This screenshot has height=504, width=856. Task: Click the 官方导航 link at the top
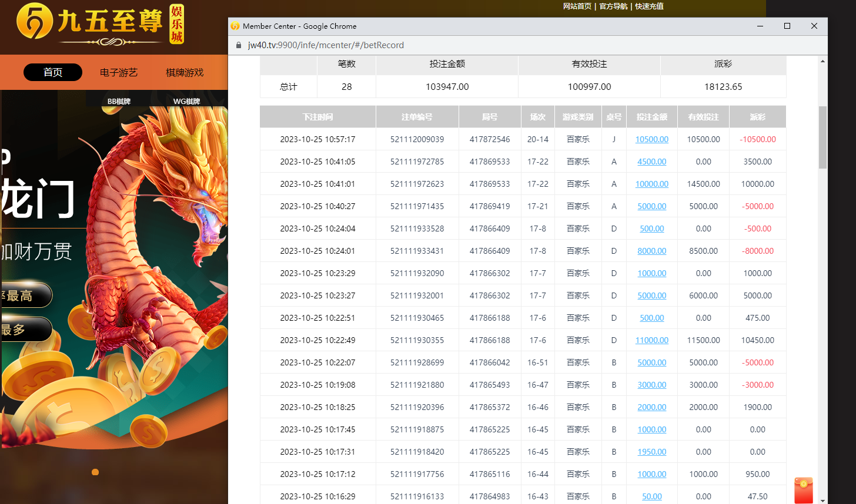[614, 6]
